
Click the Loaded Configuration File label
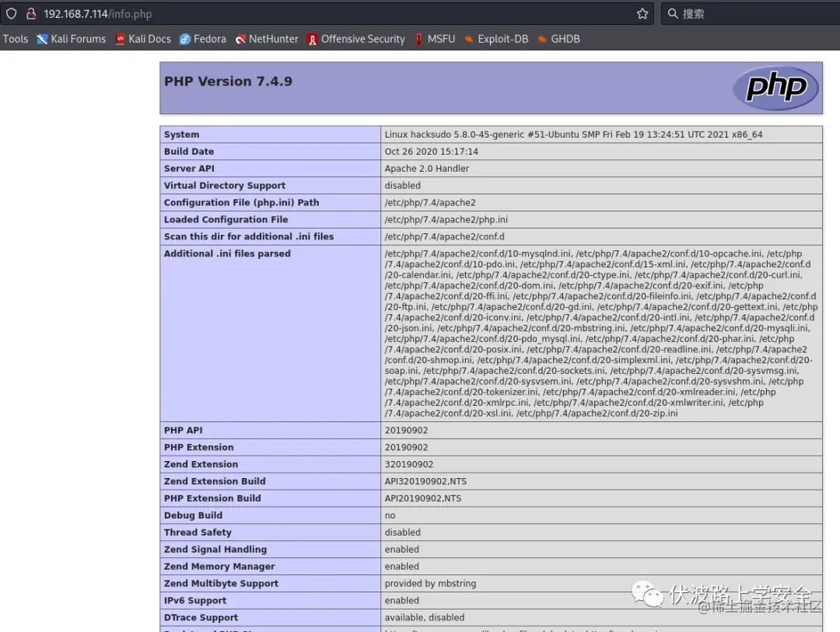(x=226, y=219)
